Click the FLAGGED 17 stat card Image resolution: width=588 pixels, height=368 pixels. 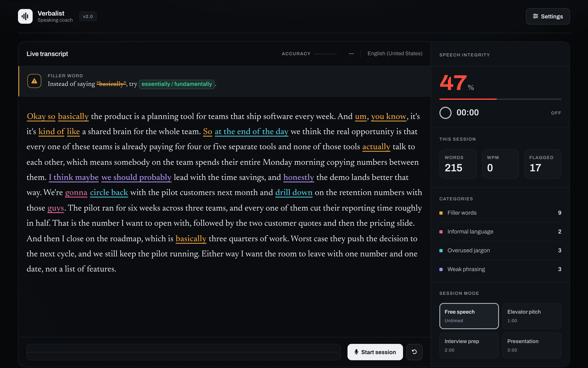click(x=542, y=164)
